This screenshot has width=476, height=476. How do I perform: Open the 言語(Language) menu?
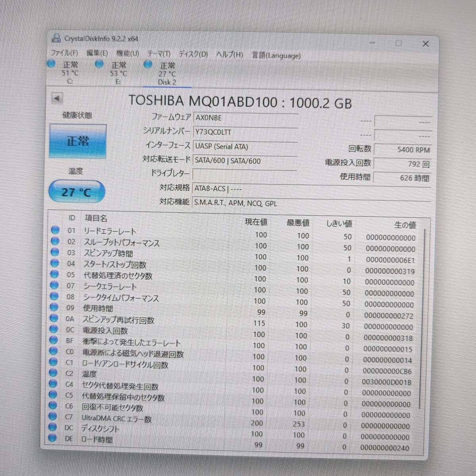point(276,56)
